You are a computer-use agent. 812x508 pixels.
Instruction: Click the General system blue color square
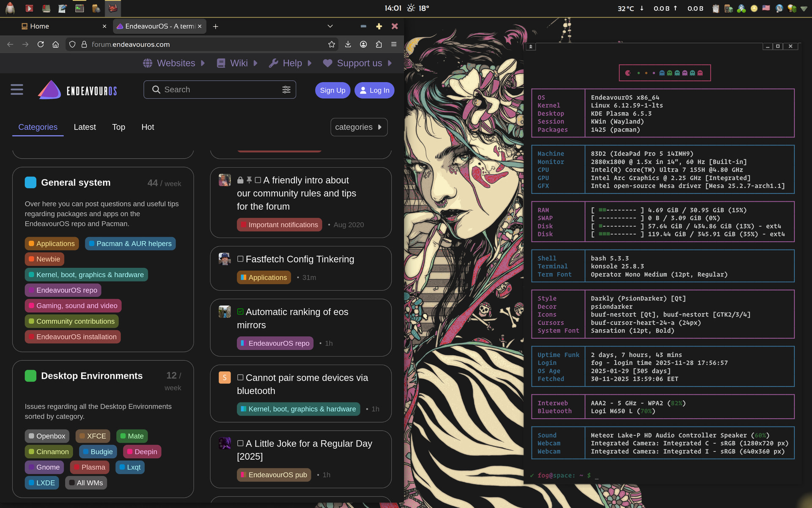(30, 182)
